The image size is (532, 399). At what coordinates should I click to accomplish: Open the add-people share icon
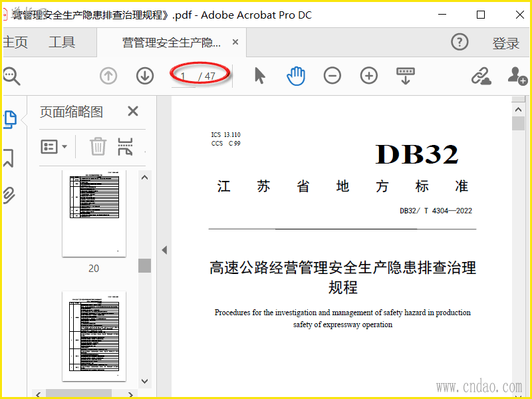pyautogui.click(x=517, y=76)
